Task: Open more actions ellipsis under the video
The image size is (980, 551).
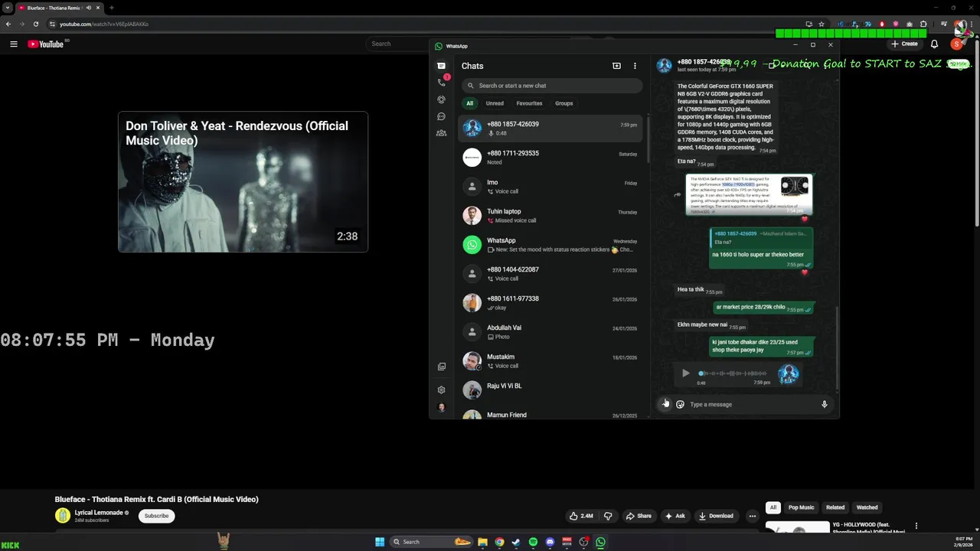Action: pos(752,516)
